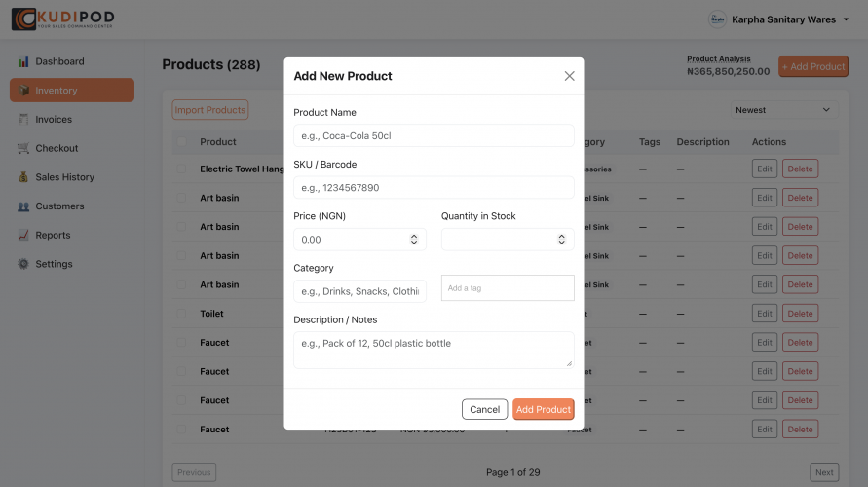Click the + Add Product button in page header
The width and height of the screenshot is (868, 487).
(813, 66)
